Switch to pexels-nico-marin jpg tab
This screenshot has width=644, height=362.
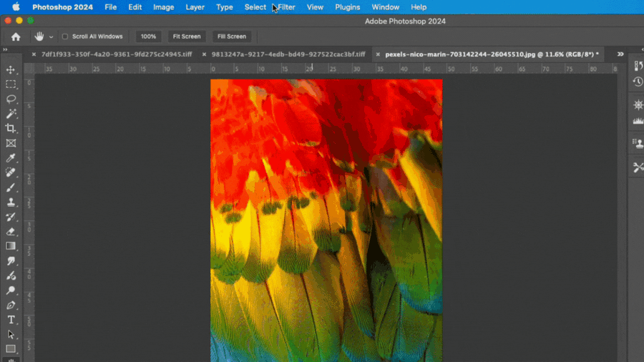[x=492, y=54]
